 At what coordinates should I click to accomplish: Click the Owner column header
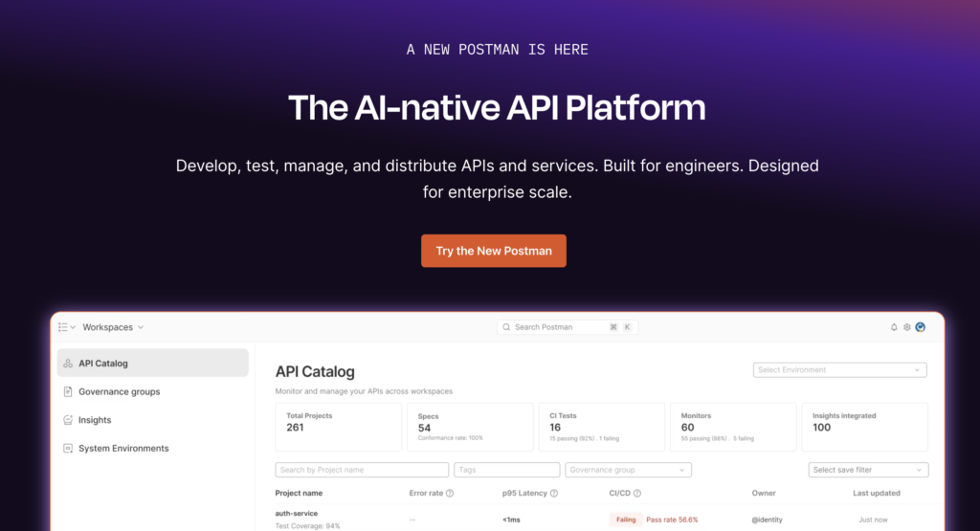click(x=764, y=493)
